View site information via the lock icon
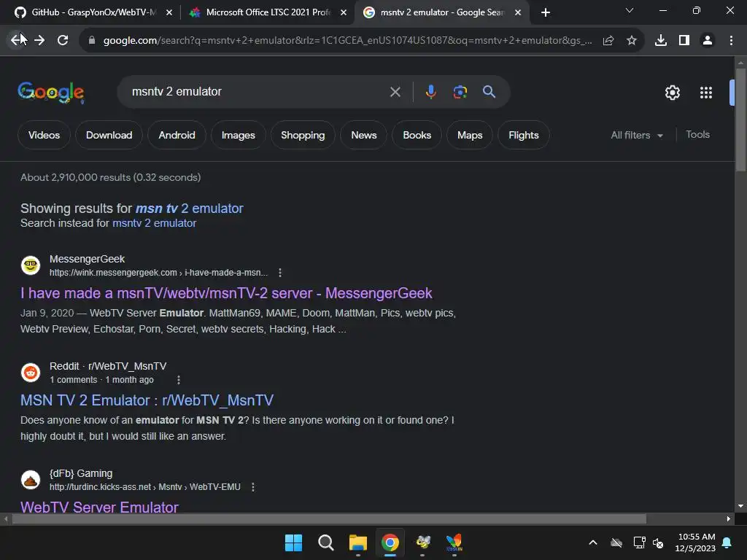Screen dimensions: 747x560 (x=92, y=40)
